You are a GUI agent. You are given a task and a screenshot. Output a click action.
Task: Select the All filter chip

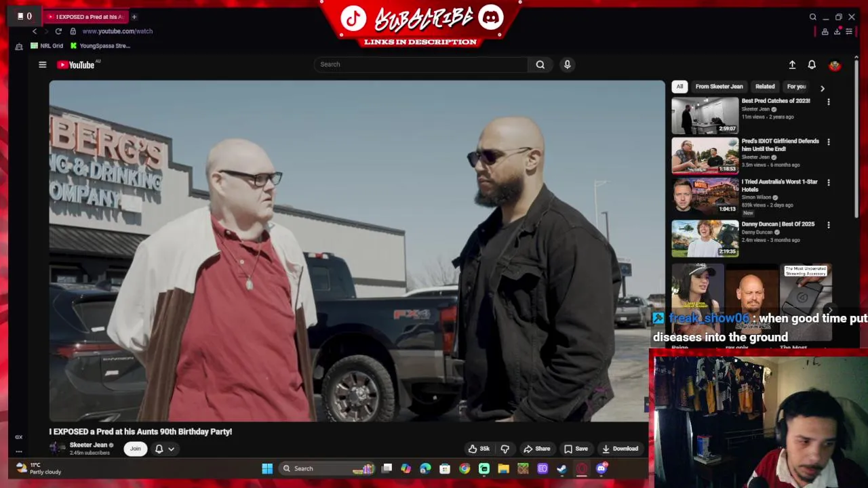click(679, 87)
